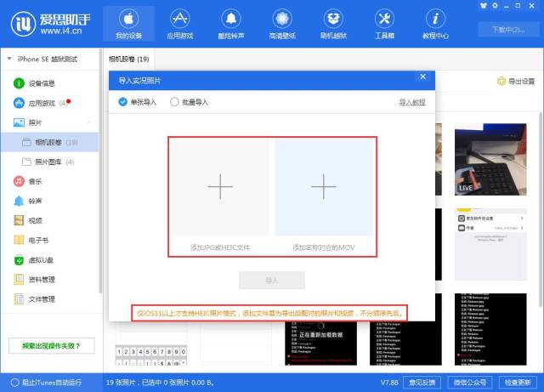Select 照片图库 (4) photo library in sidebar
The width and height of the screenshot is (544, 392).
click(x=49, y=162)
